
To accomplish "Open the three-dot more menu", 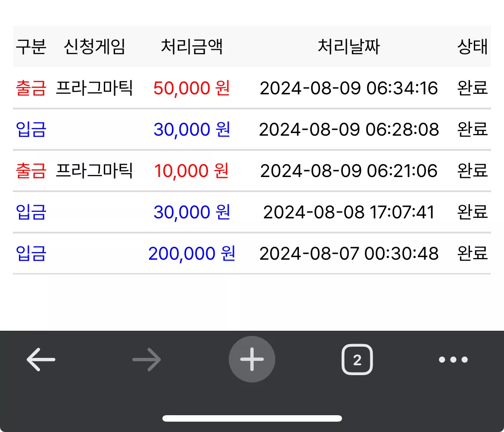I will tap(453, 359).
